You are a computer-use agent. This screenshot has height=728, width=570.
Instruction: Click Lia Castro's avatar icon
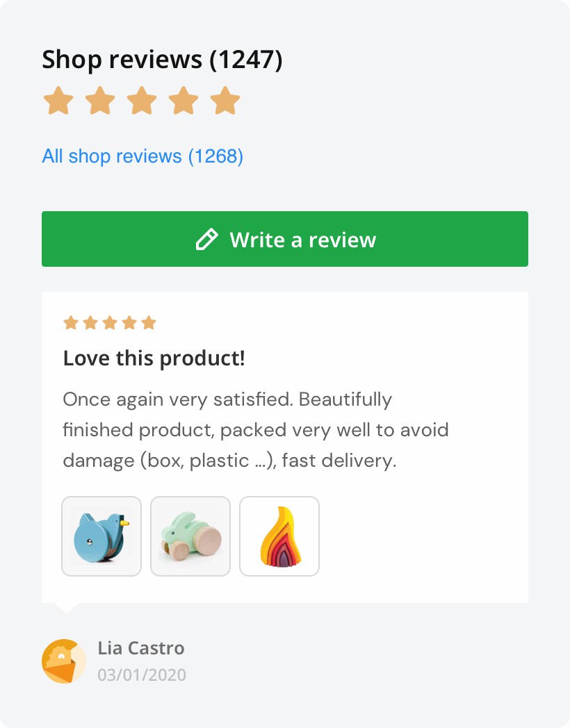64,661
